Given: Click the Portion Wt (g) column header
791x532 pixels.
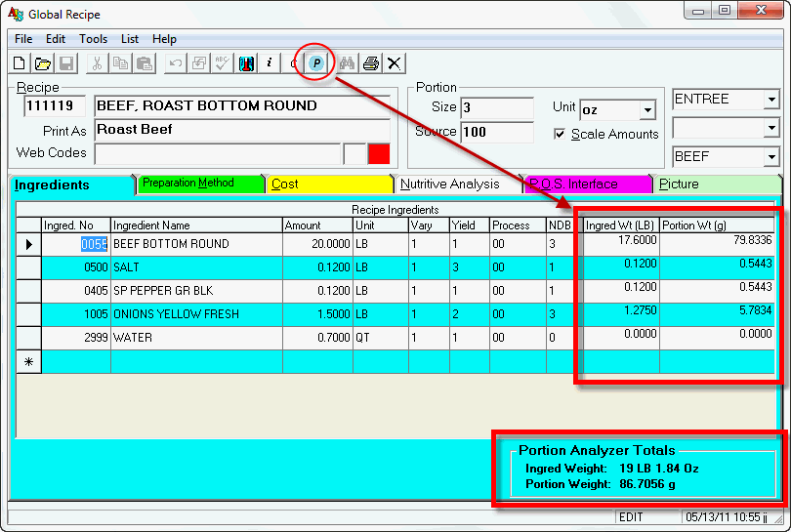Looking at the screenshot, I should [717, 225].
